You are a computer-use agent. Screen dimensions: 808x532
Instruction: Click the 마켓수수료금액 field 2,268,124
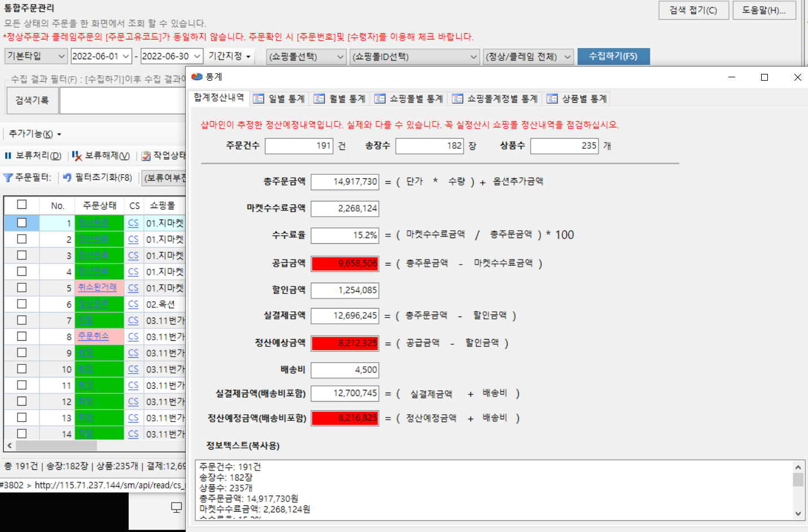[345, 209]
